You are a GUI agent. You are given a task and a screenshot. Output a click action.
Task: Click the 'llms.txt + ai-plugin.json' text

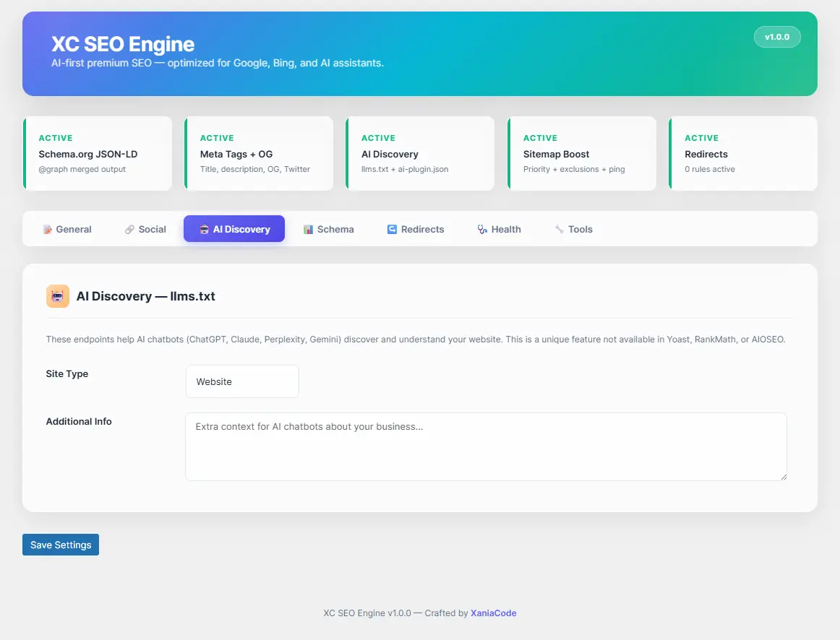(x=405, y=169)
